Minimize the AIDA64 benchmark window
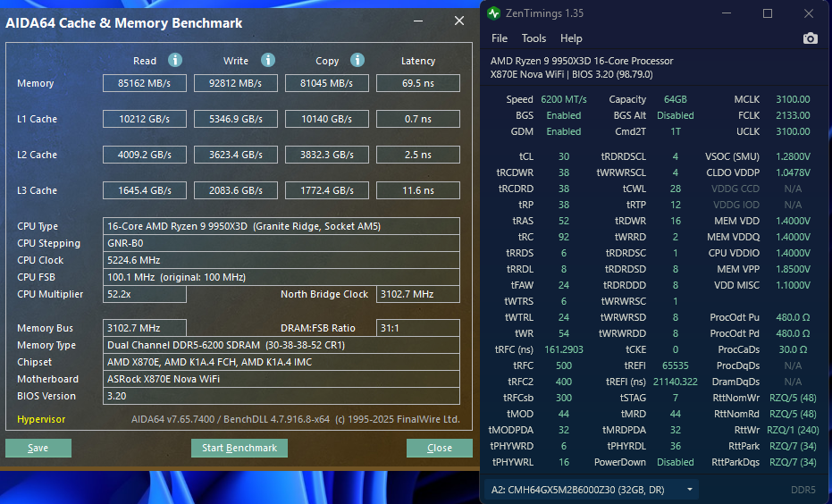This screenshot has height=504, width=832. pyautogui.click(x=417, y=21)
